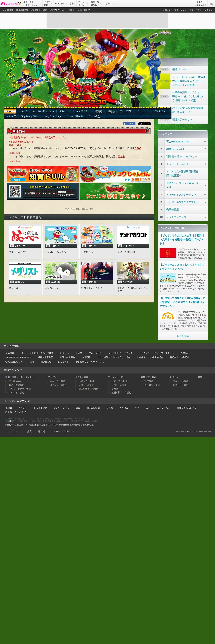Screen dimensions: 215x644
Task: Switch site to ENGLISH
Action: 167,10
